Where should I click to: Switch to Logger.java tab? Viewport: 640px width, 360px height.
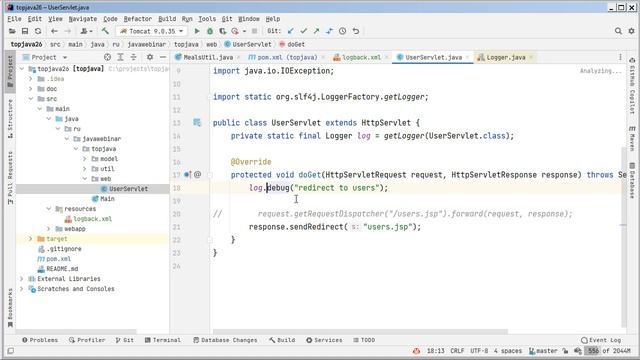(x=505, y=57)
